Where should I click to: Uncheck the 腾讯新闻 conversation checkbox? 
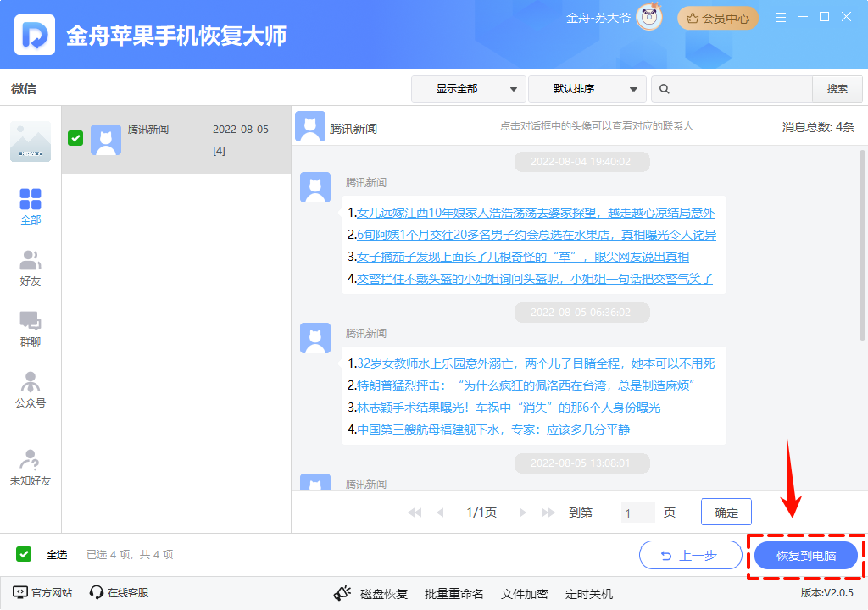click(75, 138)
